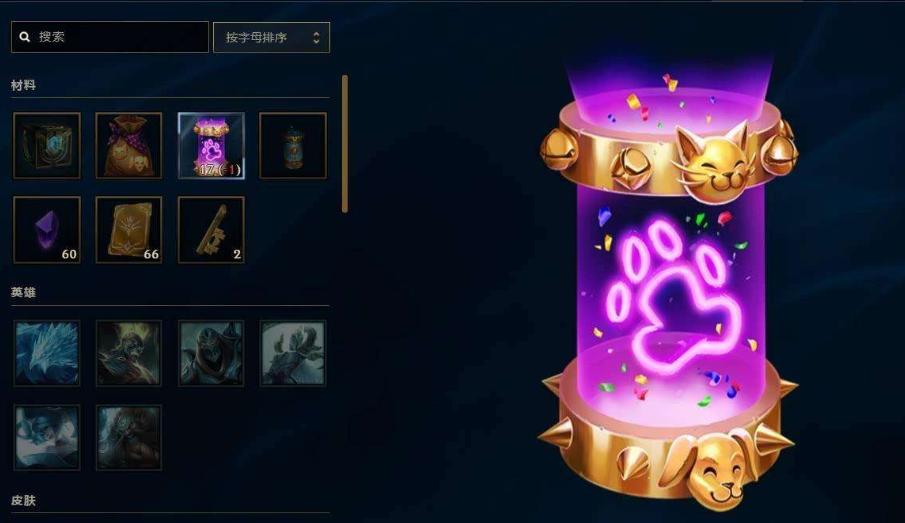Screen dimensions: 905x523
Task: Click the 搜索 search input field
Action: coord(110,37)
